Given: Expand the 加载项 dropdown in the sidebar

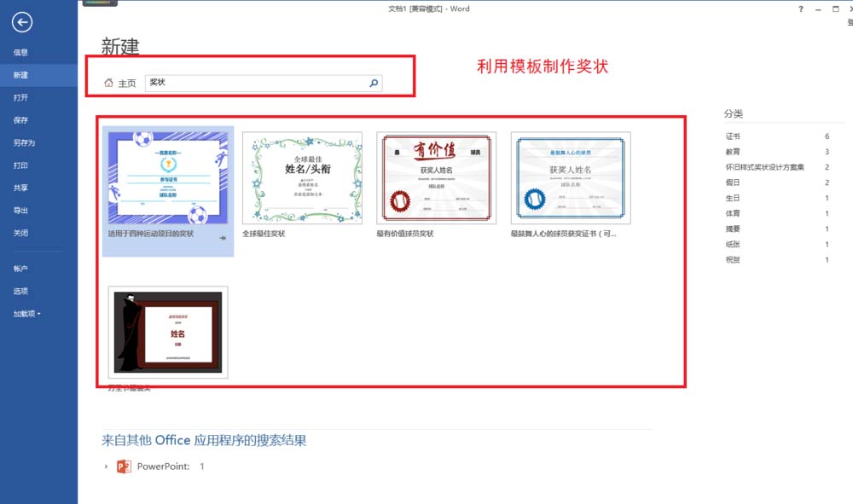Looking at the screenshot, I should click(30, 314).
